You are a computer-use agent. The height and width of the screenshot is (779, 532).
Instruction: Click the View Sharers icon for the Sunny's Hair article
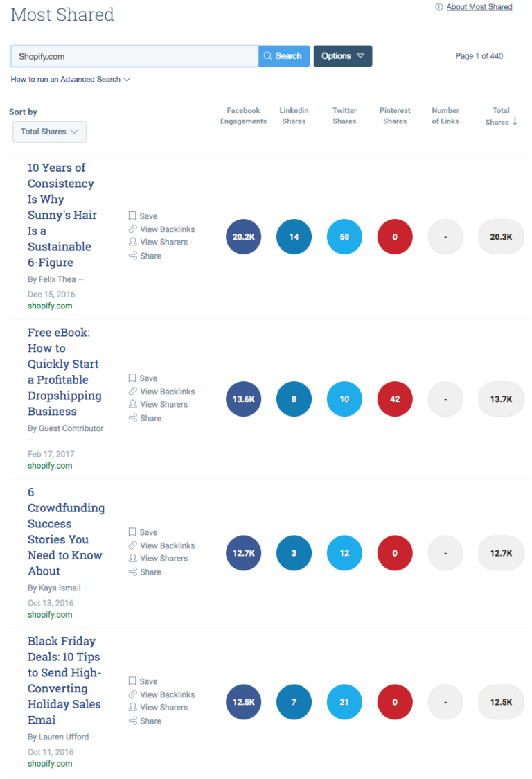point(134,242)
